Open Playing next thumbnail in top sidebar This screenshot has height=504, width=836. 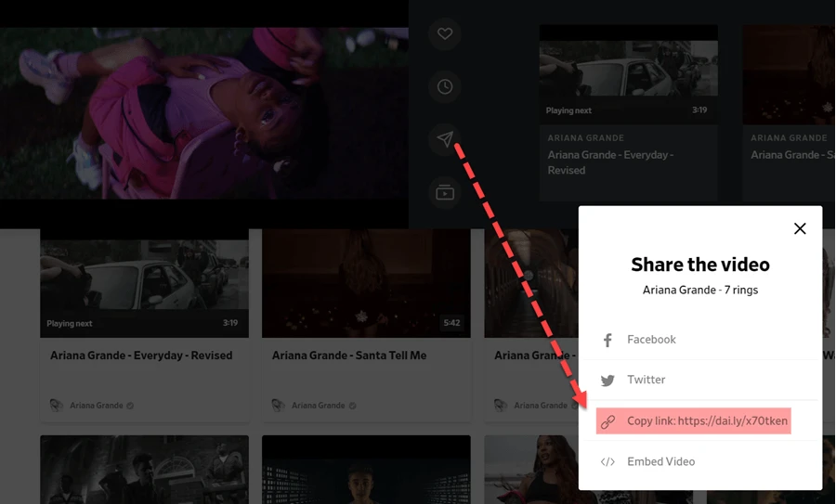pos(628,72)
